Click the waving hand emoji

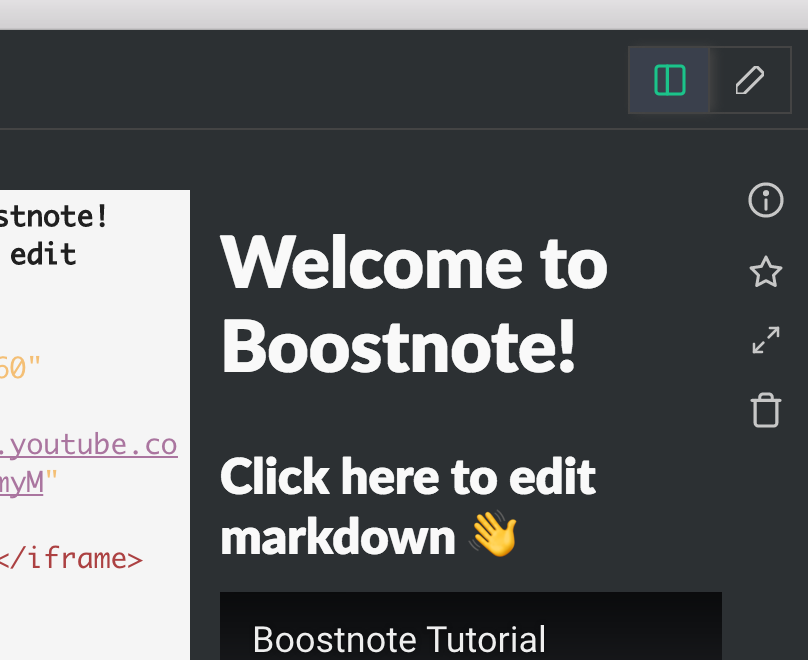(x=493, y=534)
